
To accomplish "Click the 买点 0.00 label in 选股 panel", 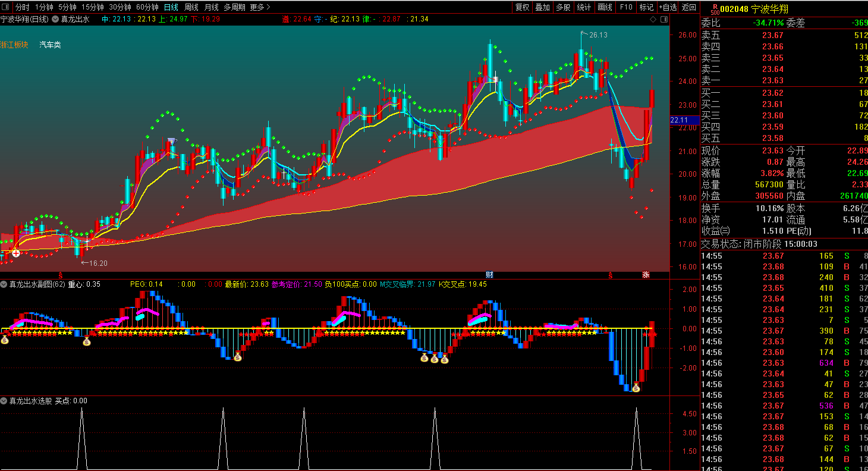I will click(71, 401).
